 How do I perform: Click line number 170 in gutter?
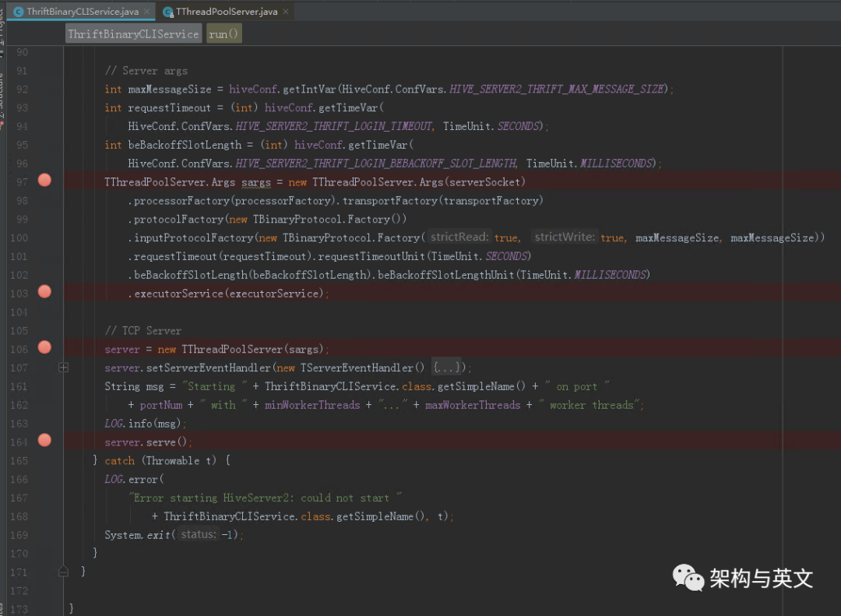[19, 553]
